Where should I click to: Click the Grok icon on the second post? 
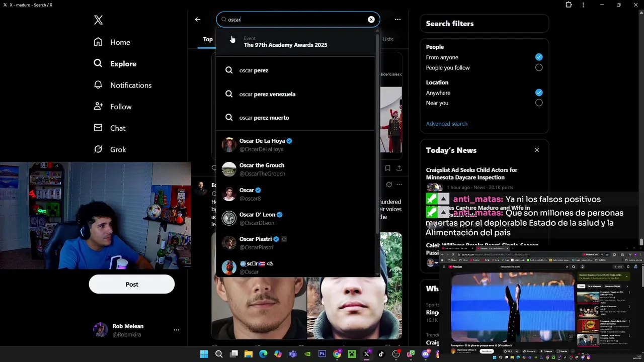pos(389,185)
